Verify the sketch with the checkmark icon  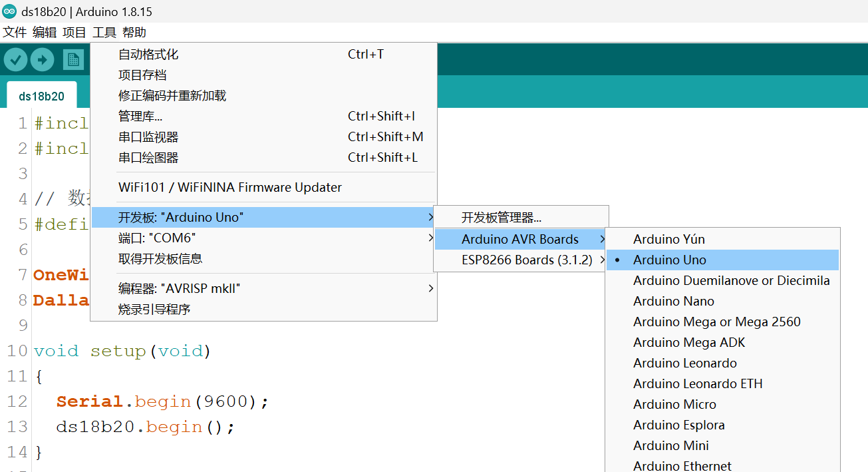point(15,59)
